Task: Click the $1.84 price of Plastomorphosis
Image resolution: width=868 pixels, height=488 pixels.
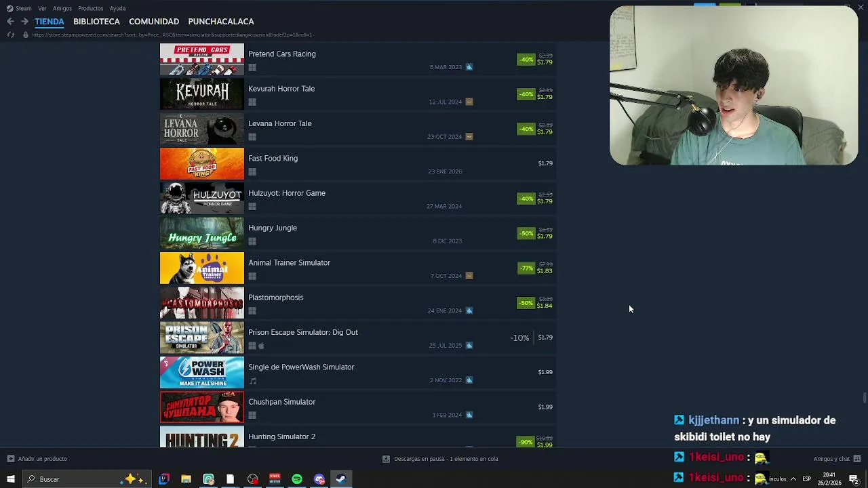Action: point(545,306)
